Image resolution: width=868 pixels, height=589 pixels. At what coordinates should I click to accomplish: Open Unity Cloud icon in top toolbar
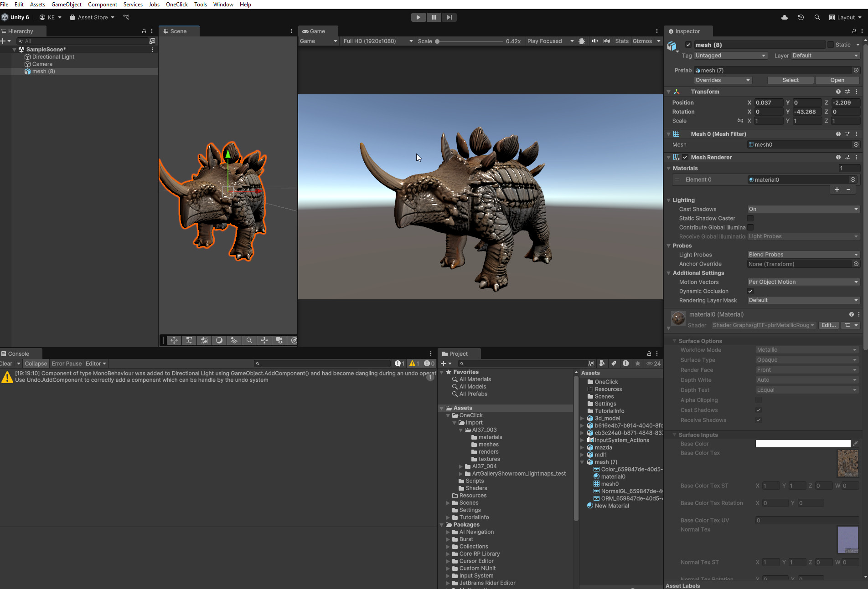[784, 17]
